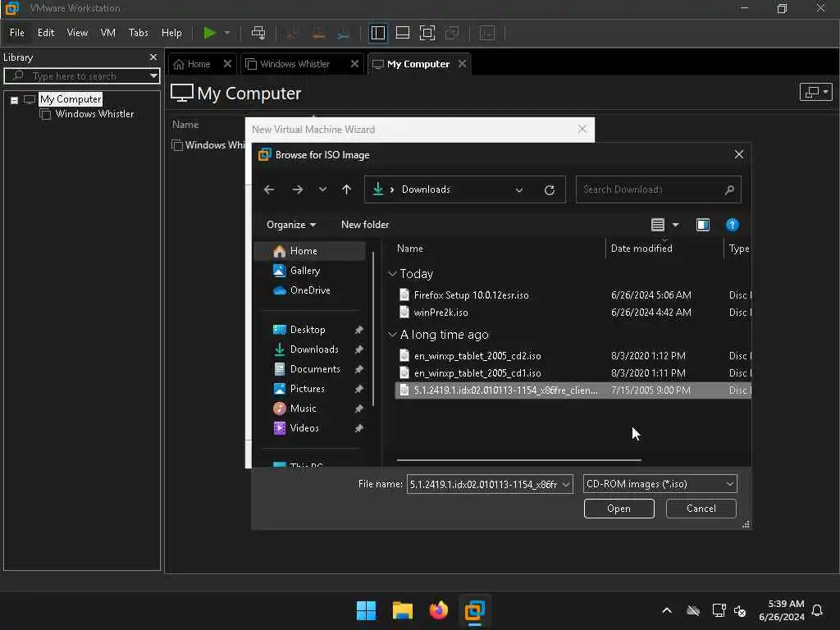Expand the address bar history dropdown
This screenshot has height=630, width=840.
(x=518, y=190)
